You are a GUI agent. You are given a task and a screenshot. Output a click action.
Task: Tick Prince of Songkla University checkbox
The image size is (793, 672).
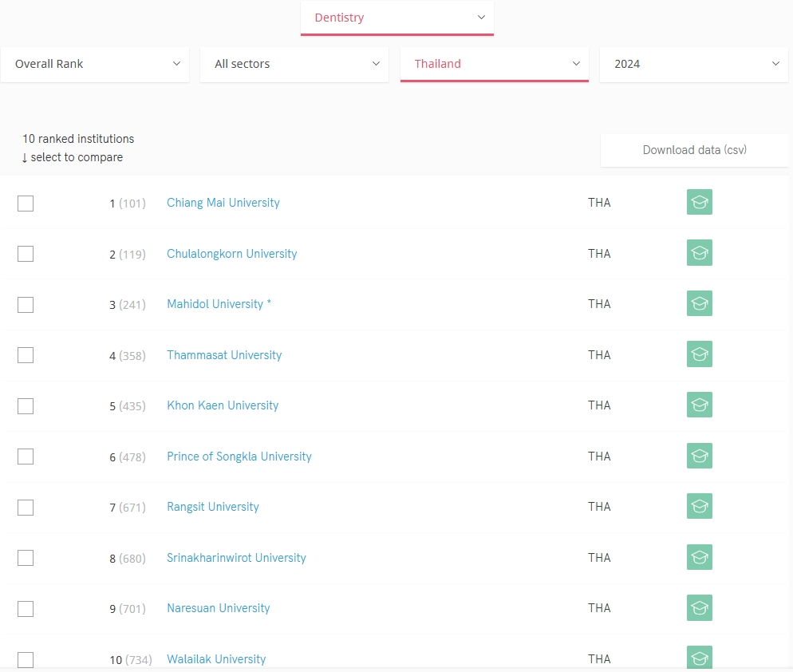(x=26, y=457)
